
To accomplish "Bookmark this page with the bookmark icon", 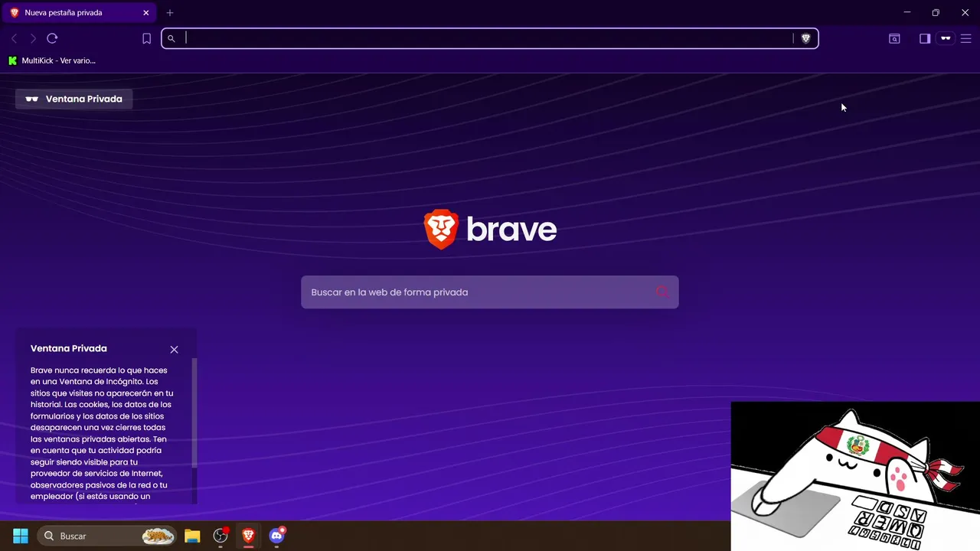I will (147, 38).
